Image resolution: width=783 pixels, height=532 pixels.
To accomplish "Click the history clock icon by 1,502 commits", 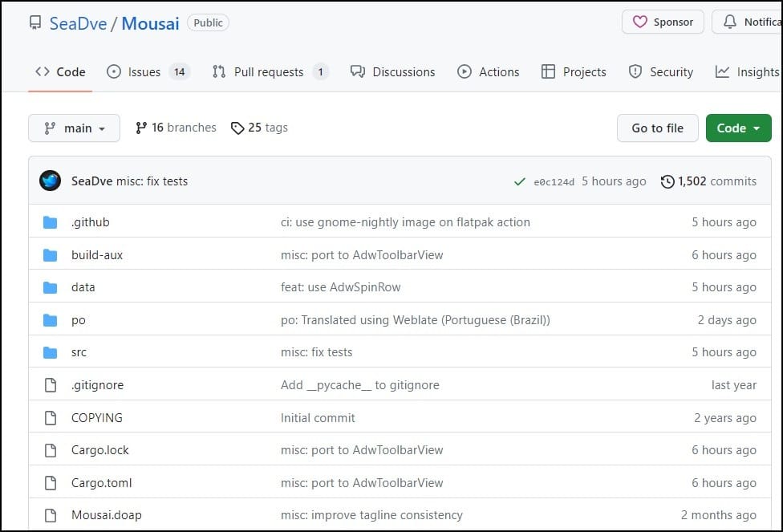I will click(667, 181).
